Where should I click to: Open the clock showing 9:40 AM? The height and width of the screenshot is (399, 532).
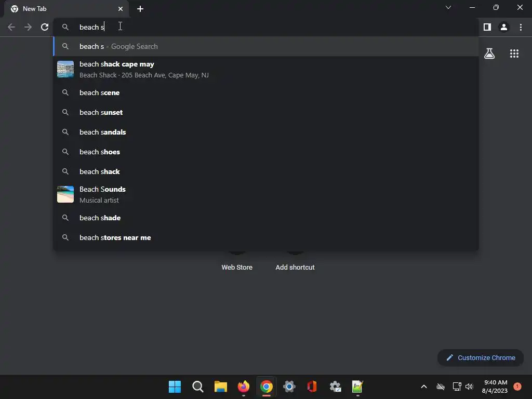(495, 387)
